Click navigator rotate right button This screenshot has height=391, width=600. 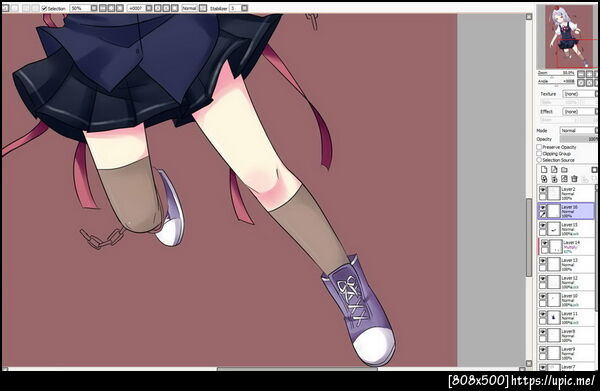pyautogui.click(x=590, y=83)
